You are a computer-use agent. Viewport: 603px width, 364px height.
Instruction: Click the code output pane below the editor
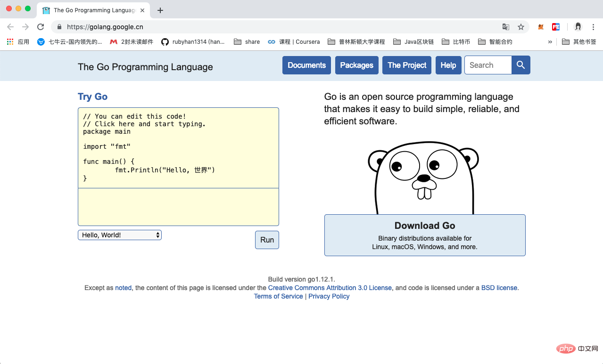tap(178, 207)
